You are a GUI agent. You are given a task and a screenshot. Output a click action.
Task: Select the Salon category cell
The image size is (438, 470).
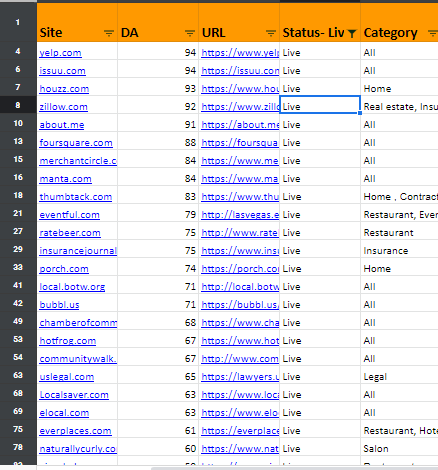pyautogui.click(x=399, y=447)
